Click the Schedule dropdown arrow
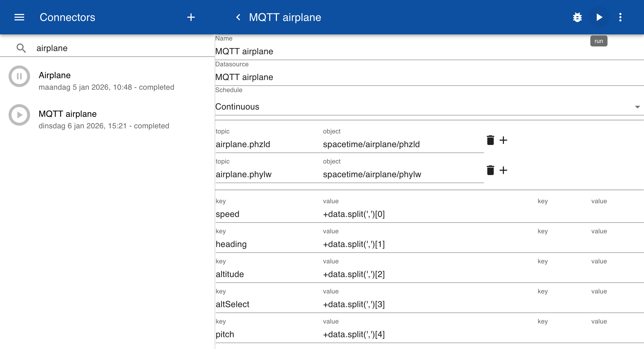The width and height of the screenshot is (644, 349). point(637,107)
